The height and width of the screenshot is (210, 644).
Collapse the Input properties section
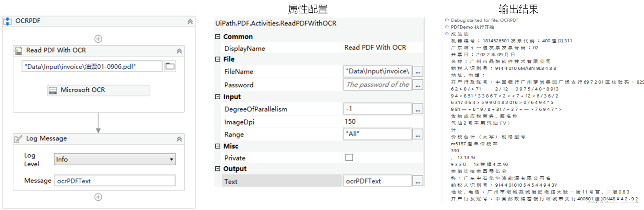point(217,97)
